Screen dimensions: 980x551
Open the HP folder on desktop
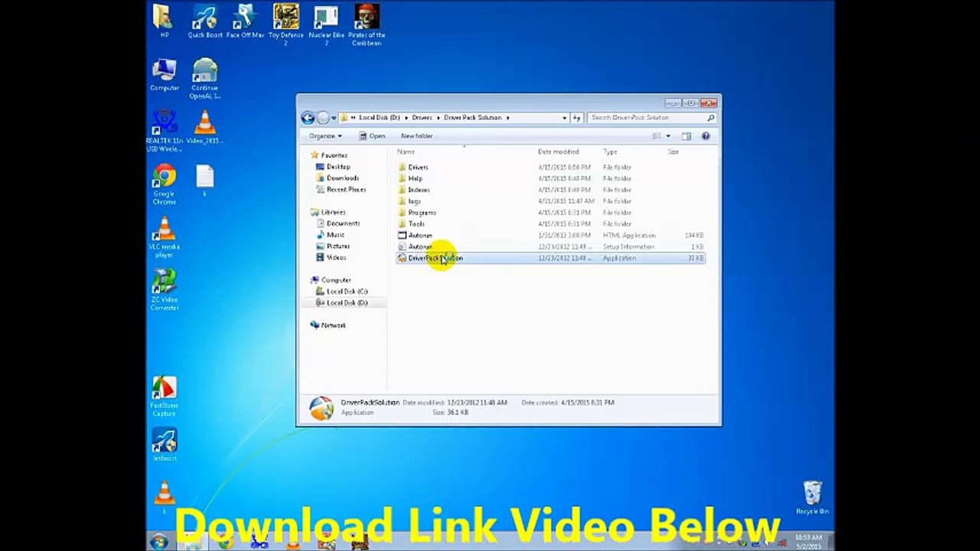(163, 21)
